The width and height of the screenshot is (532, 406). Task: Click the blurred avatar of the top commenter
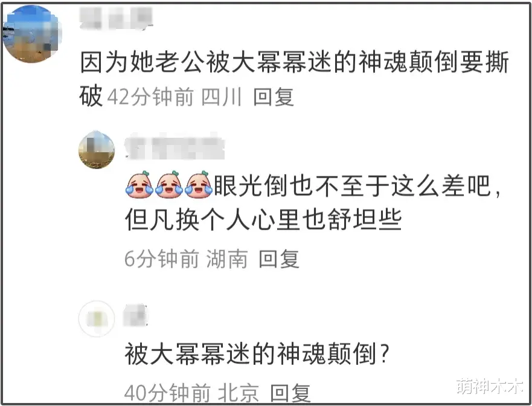tap(32, 34)
